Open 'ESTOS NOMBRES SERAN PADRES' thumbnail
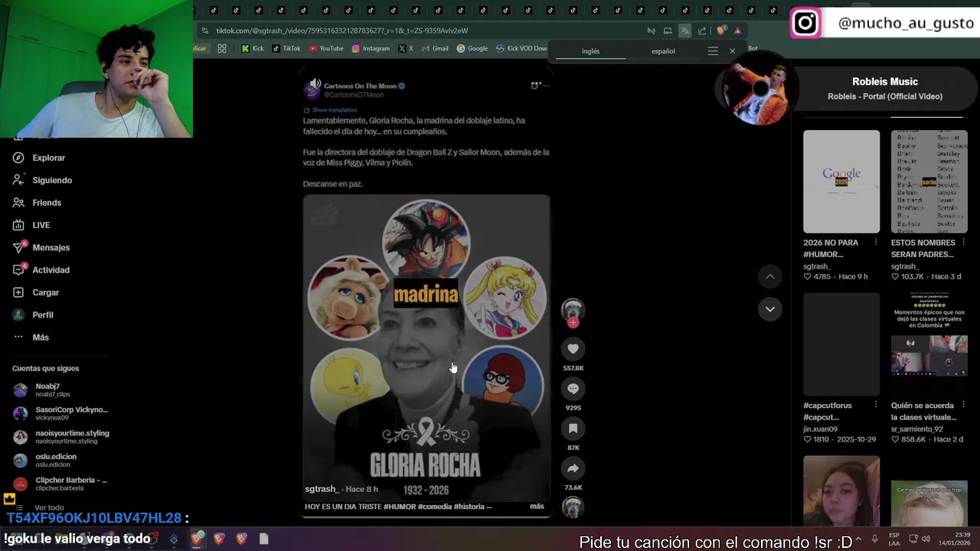This screenshot has width=980, height=551. 929,181
